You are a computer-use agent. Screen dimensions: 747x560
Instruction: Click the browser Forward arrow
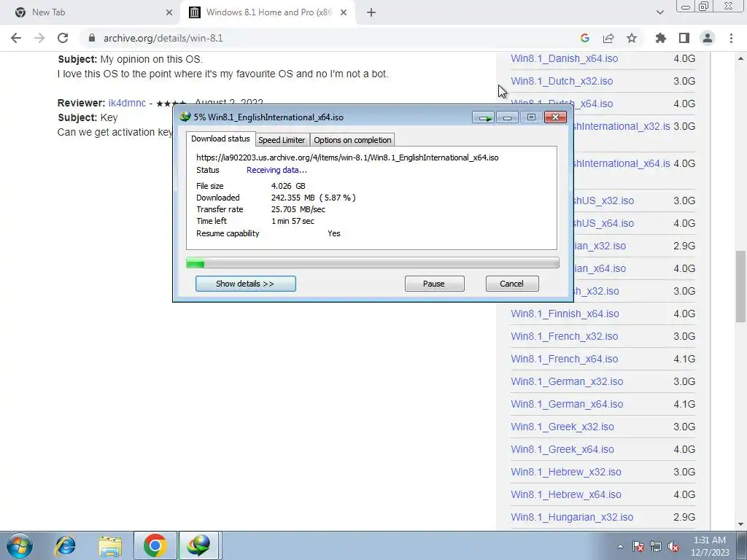click(x=39, y=38)
